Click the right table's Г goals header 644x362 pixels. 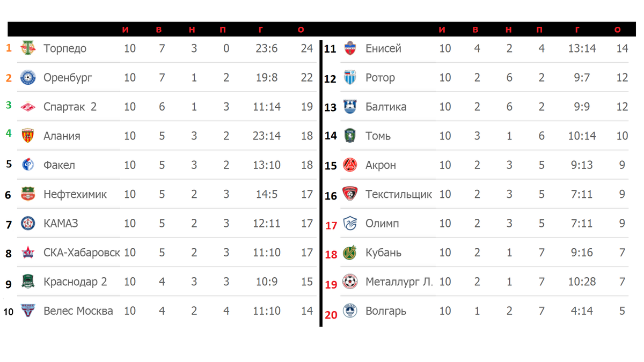(577, 30)
